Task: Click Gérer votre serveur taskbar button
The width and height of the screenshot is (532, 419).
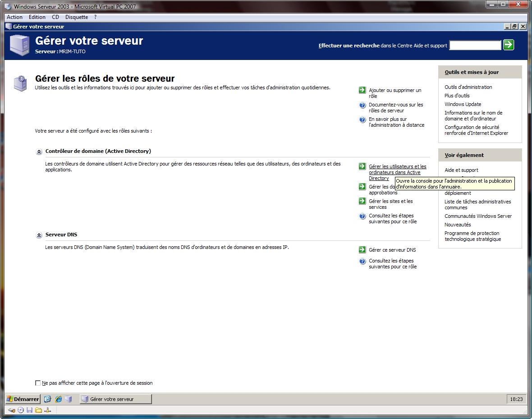Action: (116, 399)
